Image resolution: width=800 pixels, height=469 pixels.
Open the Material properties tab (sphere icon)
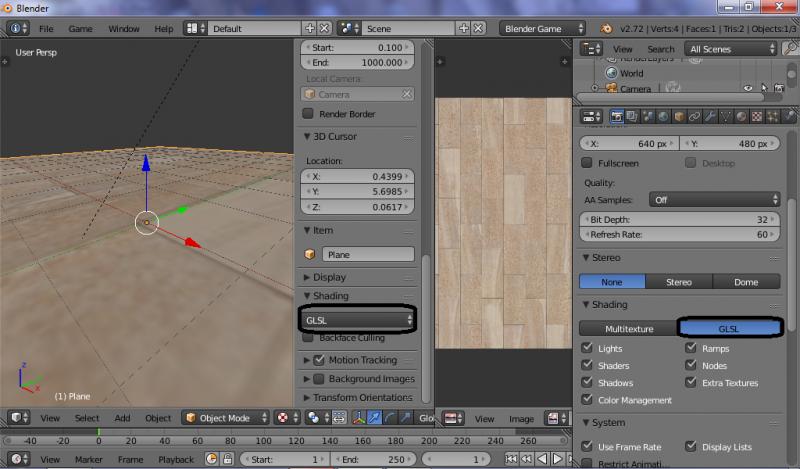tap(741, 117)
